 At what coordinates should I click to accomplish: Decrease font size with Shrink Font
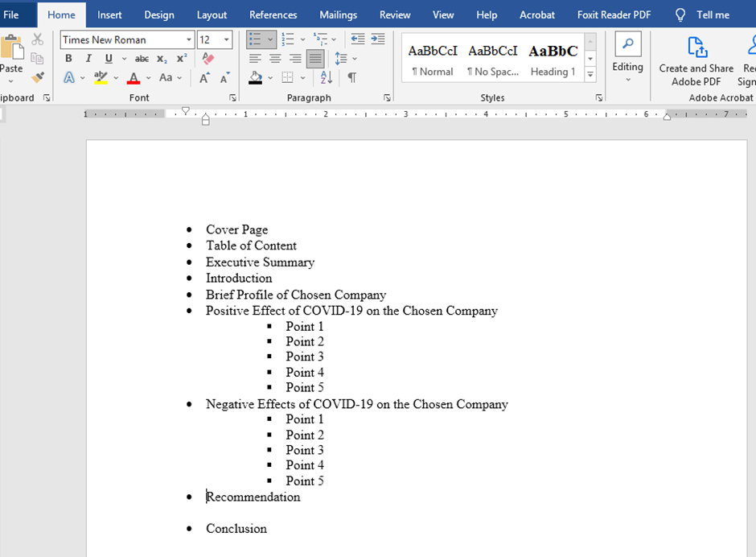(224, 78)
